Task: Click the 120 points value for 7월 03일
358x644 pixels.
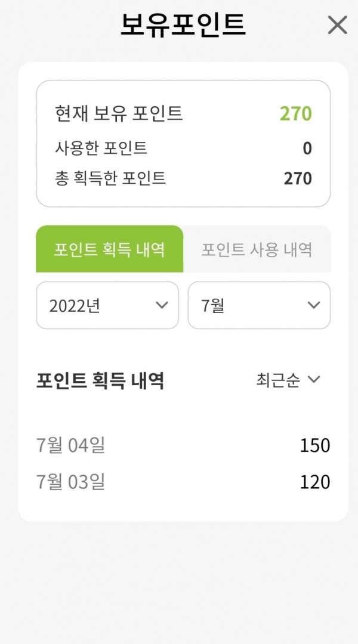Action: 315,482
